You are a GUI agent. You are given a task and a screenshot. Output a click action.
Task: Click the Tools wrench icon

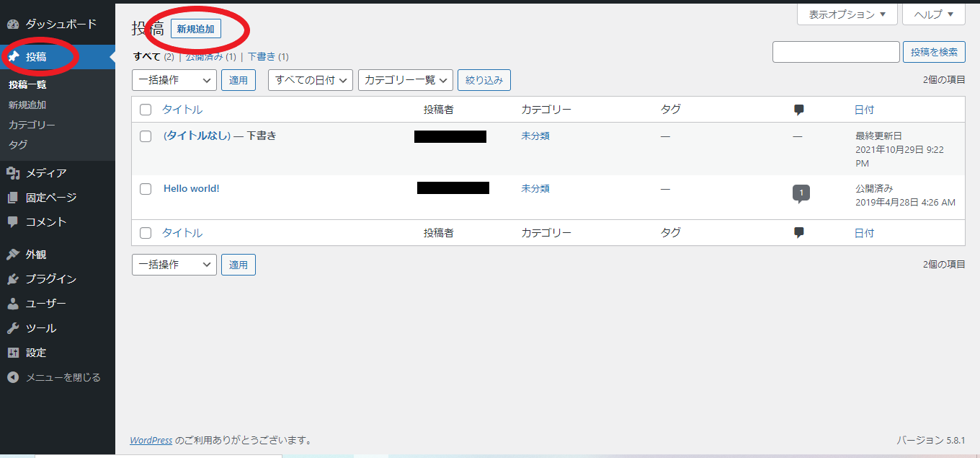tap(13, 328)
